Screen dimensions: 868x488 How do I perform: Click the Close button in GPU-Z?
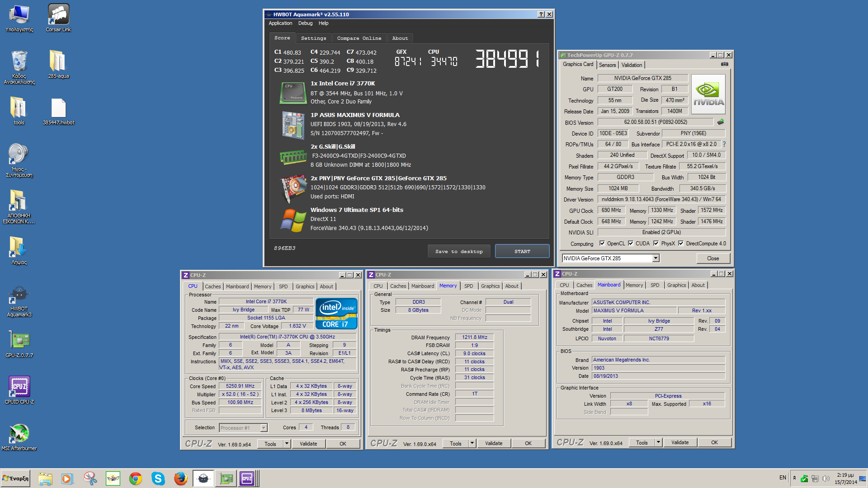713,258
